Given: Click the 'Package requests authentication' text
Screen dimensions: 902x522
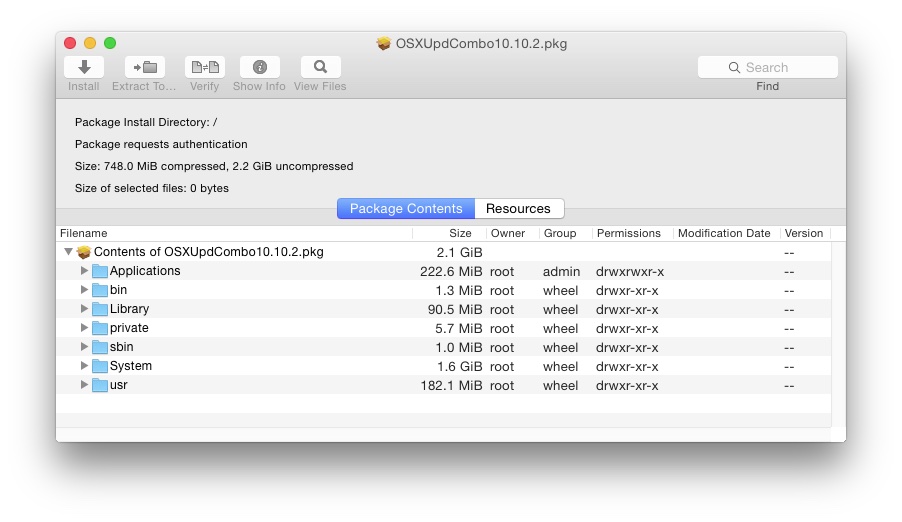Looking at the screenshot, I should pos(161,144).
